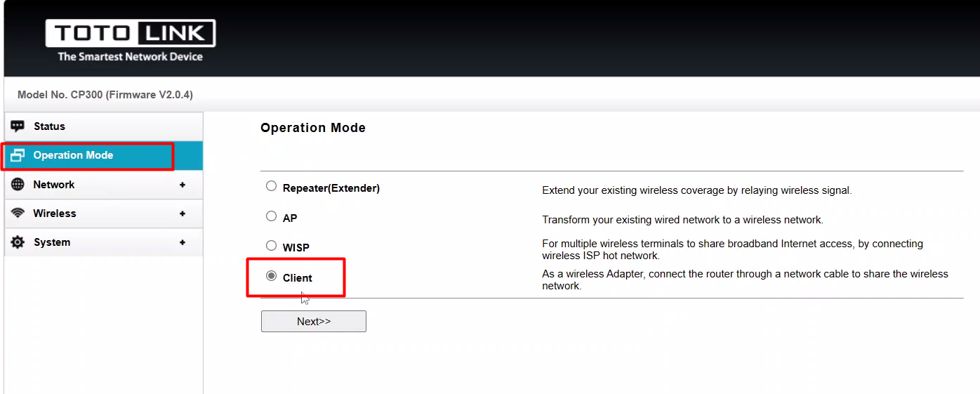
Task: Select the WISP radio button
Action: pyautogui.click(x=271, y=246)
